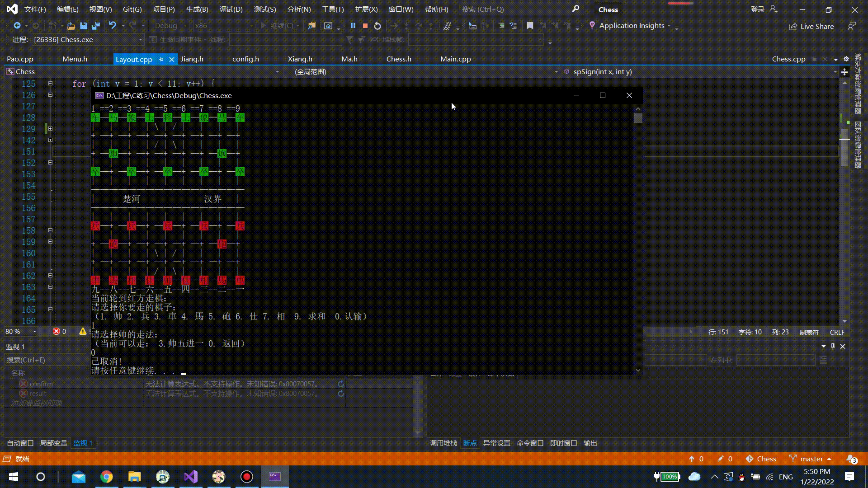Click the Undo arrow icon
The width and height of the screenshot is (868, 488).
112,26
